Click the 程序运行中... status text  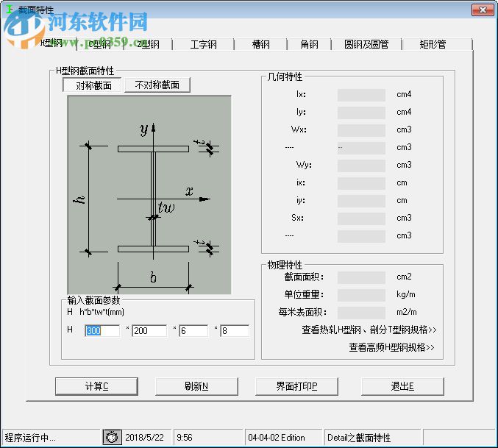pyautogui.click(x=30, y=438)
